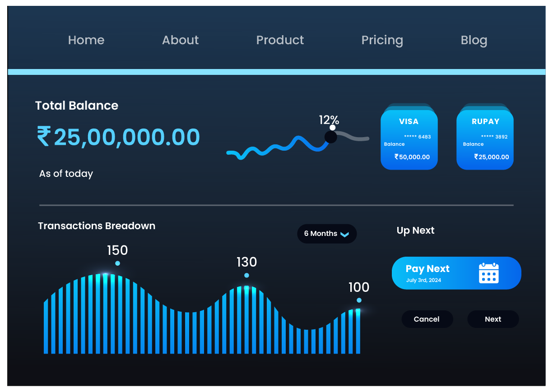Go to the Home menu item
This screenshot has width=553, height=392.
point(86,40)
